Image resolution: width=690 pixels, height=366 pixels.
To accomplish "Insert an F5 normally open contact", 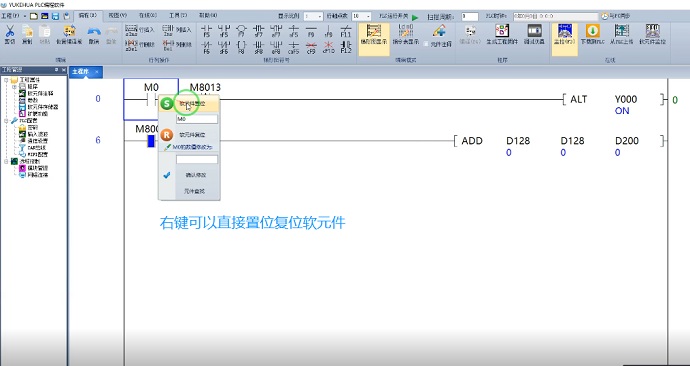I will pyautogui.click(x=207, y=31).
